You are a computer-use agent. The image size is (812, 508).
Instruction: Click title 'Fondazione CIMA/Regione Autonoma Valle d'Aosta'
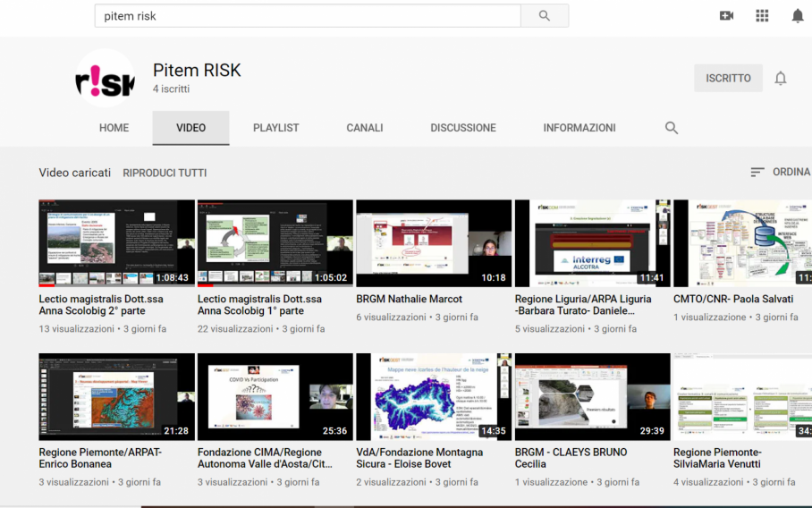[x=265, y=458]
